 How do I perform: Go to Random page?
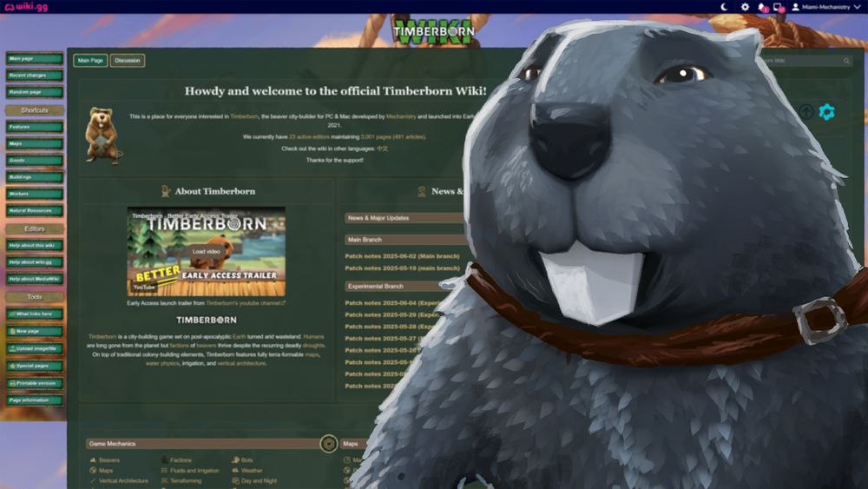coord(35,92)
